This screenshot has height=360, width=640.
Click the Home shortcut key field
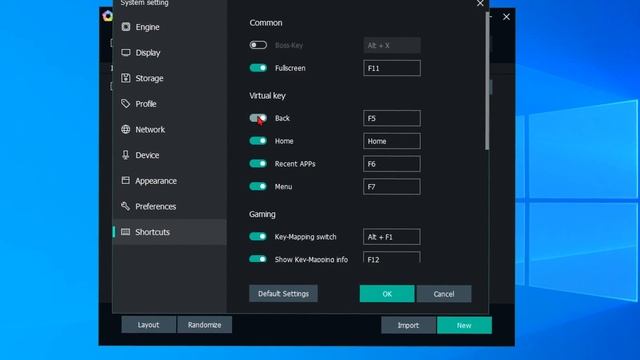[x=392, y=141]
